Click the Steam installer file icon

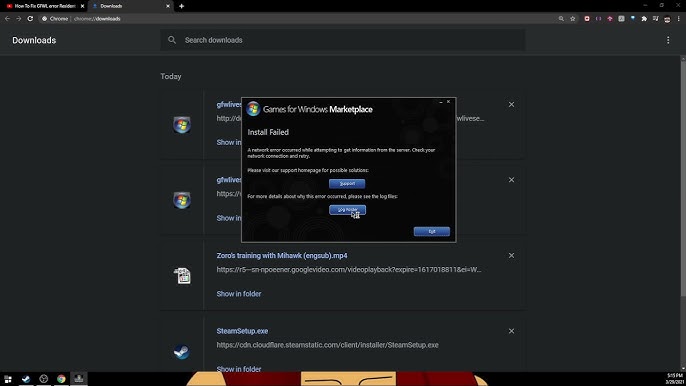182,351
